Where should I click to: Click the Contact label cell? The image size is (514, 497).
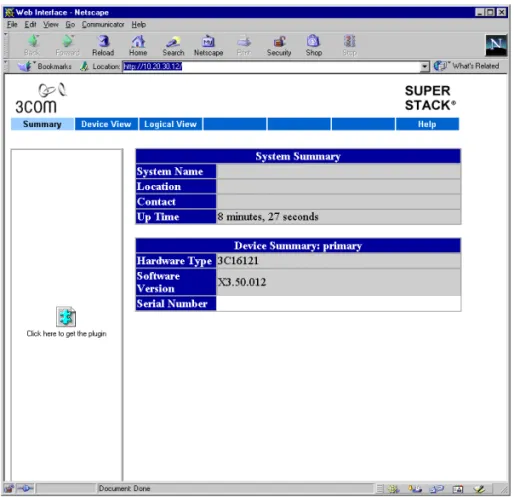click(176, 202)
